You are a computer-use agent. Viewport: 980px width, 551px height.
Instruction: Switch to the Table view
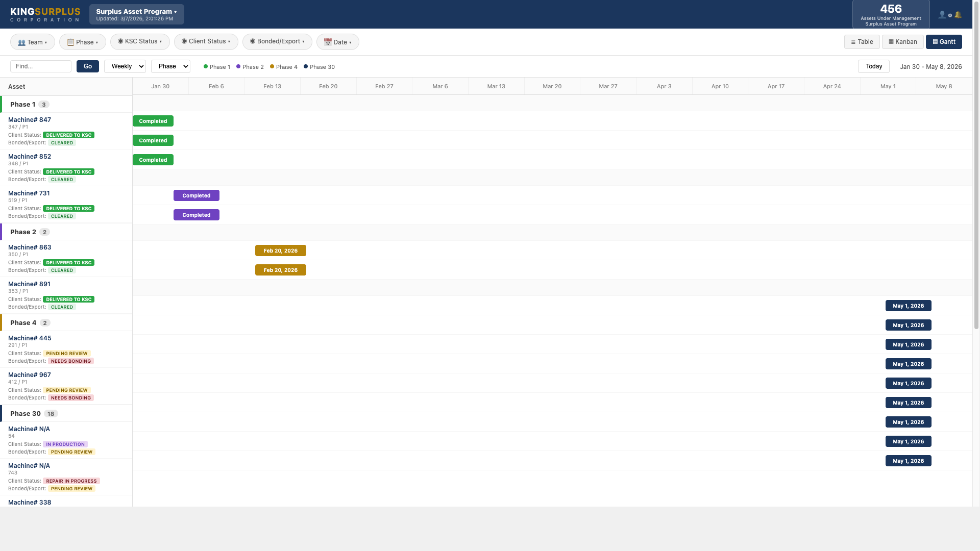(x=862, y=42)
